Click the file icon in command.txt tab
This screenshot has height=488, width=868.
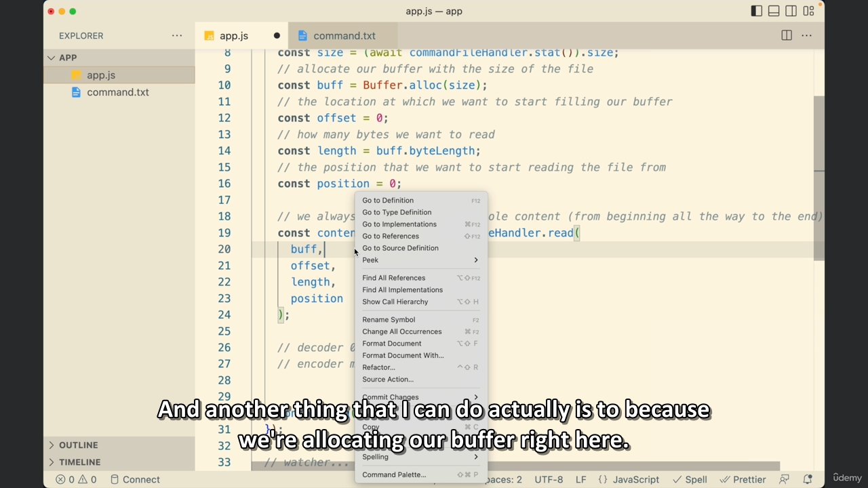click(x=302, y=36)
